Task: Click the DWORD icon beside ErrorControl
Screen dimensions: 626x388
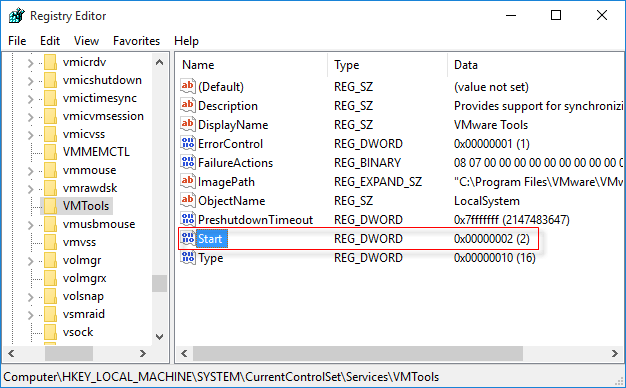Action: coord(187,143)
